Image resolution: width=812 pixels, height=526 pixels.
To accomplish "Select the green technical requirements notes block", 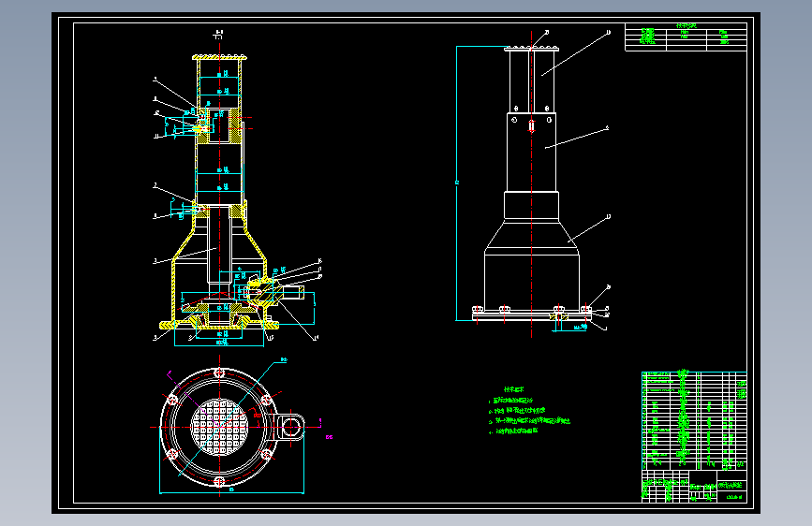I will click(x=529, y=411).
